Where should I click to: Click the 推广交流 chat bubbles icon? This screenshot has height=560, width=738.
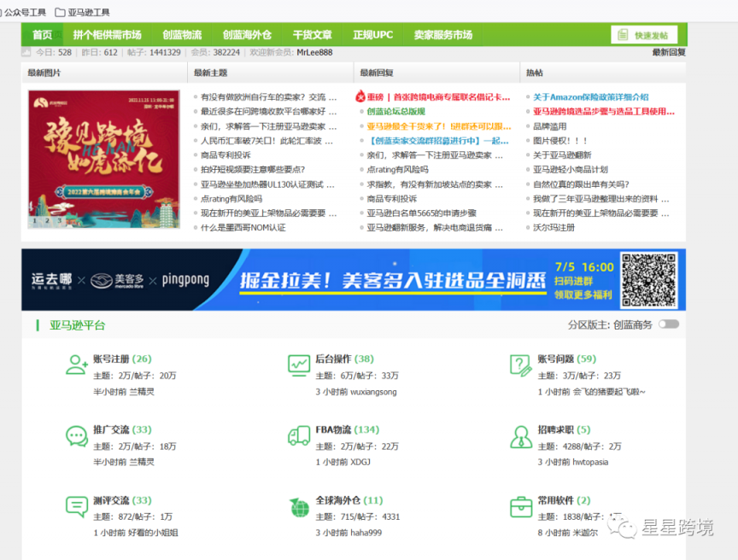(77, 436)
